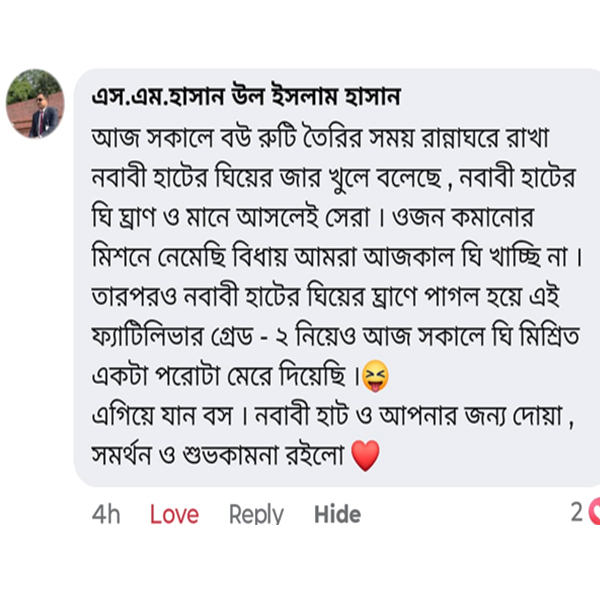Hide this comment

click(337, 514)
